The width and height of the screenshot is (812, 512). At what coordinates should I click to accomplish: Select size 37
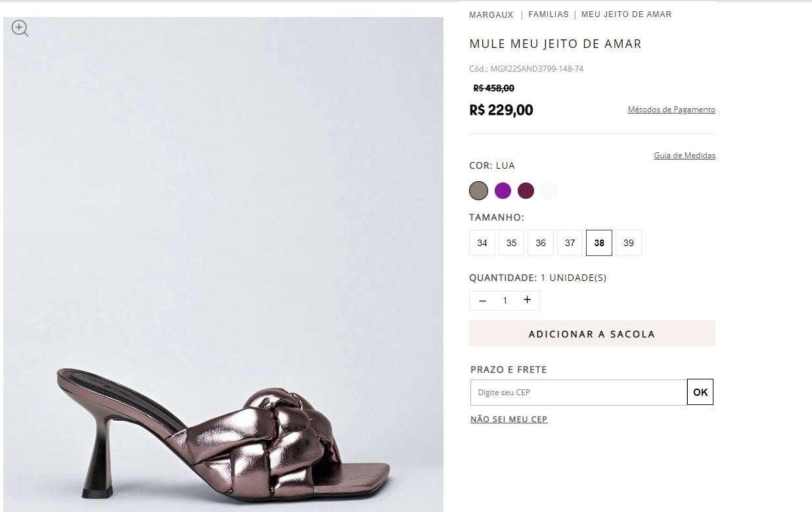click(570, 243)
